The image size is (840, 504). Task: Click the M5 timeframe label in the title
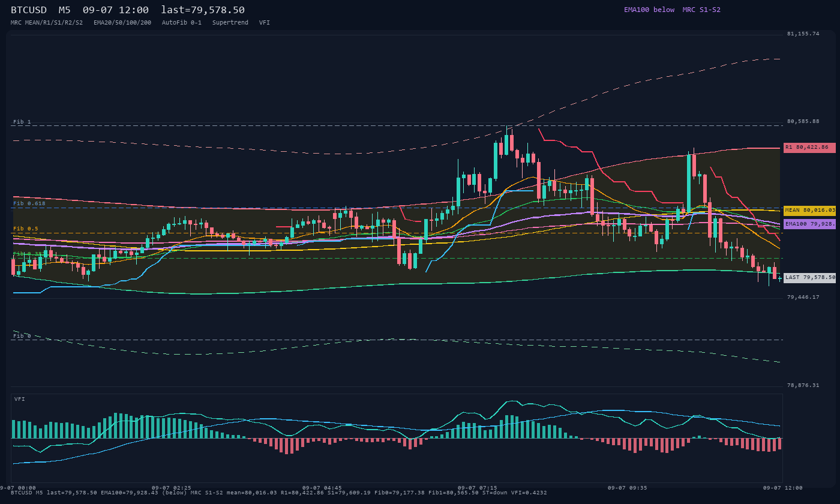pos(65,10)
